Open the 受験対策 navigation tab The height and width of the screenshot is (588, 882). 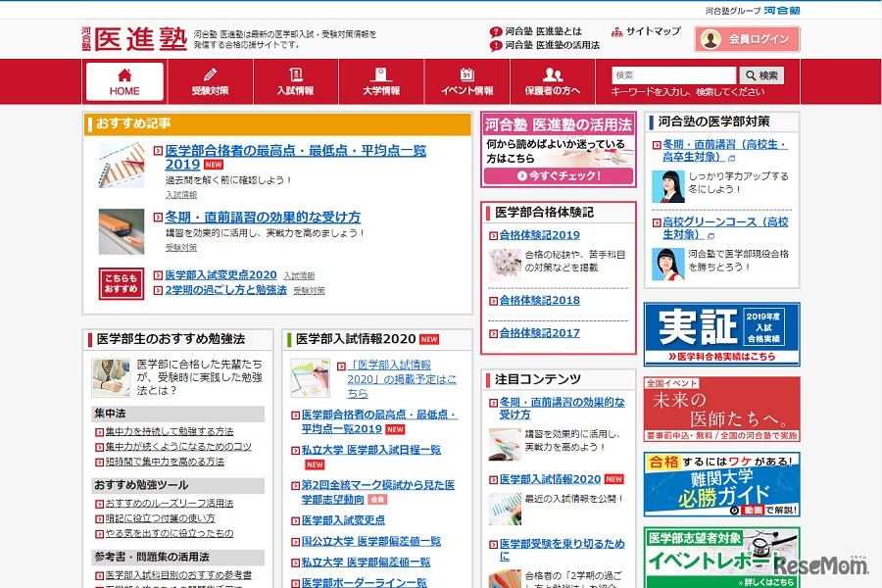pos(211,81)
